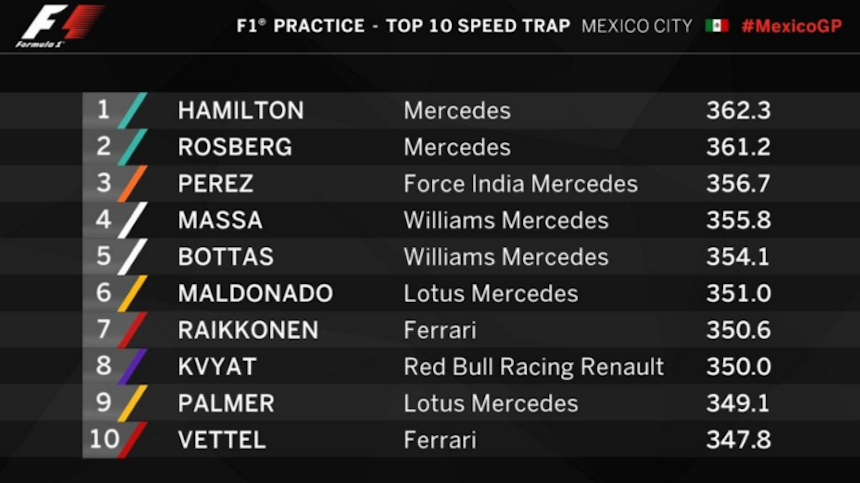
Task: Select the Mexico City location label
Action: click(x=637, y=26)
